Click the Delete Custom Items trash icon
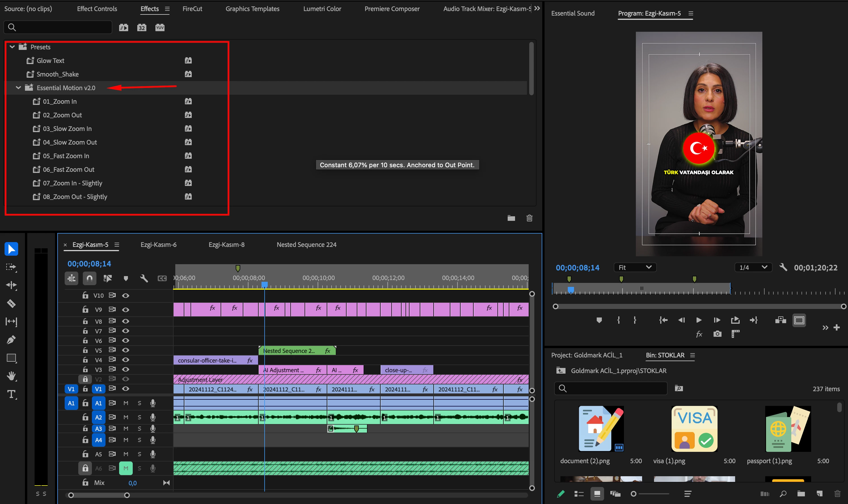The image size is (848, 504). pyautogui.click(x=529, y=218)
